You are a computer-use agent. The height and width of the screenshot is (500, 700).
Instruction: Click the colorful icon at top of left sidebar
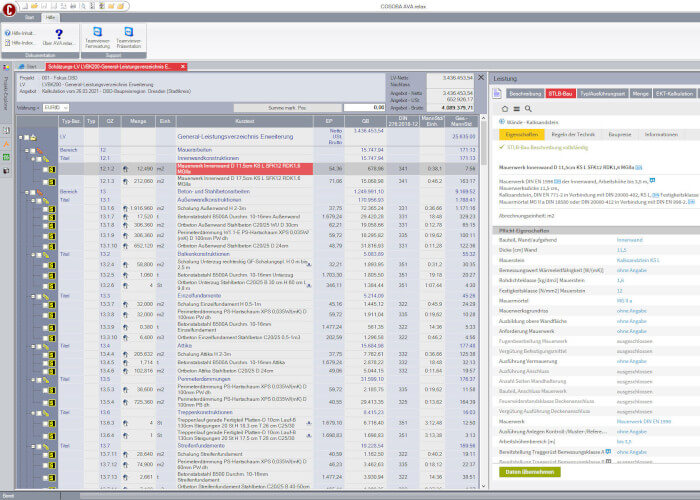pos(6,67)
